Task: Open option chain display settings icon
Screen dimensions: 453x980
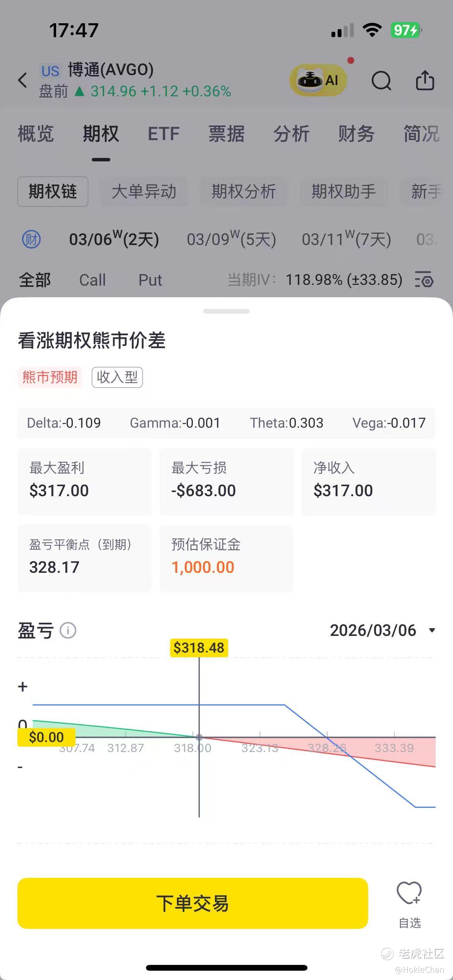Action: 424,279
